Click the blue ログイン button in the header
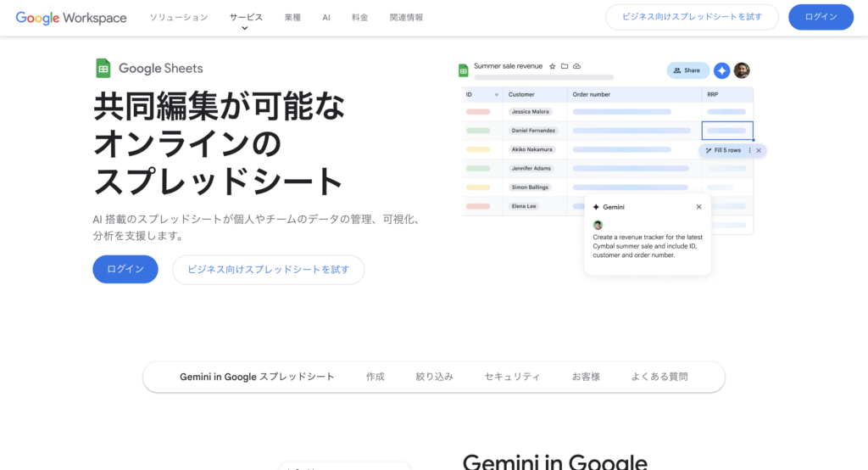Image resolution: width=868 pixels, height=470 pixels. pos(820,17)
